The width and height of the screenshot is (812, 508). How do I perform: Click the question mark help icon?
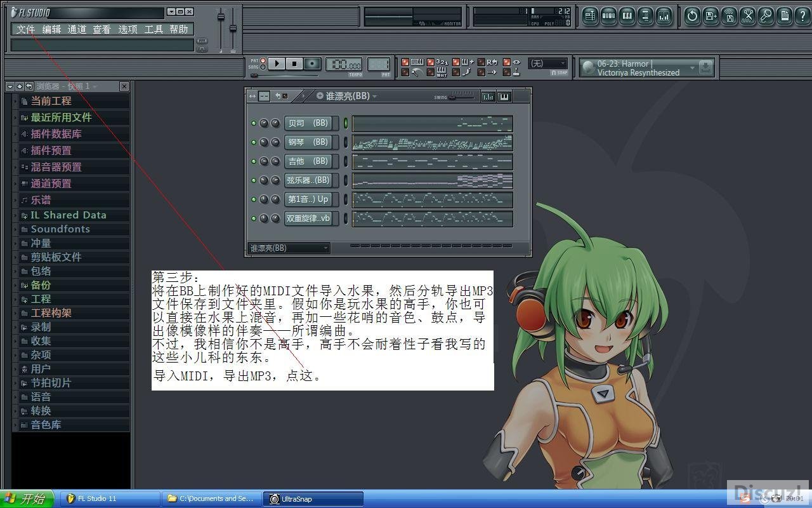[802, 17]
